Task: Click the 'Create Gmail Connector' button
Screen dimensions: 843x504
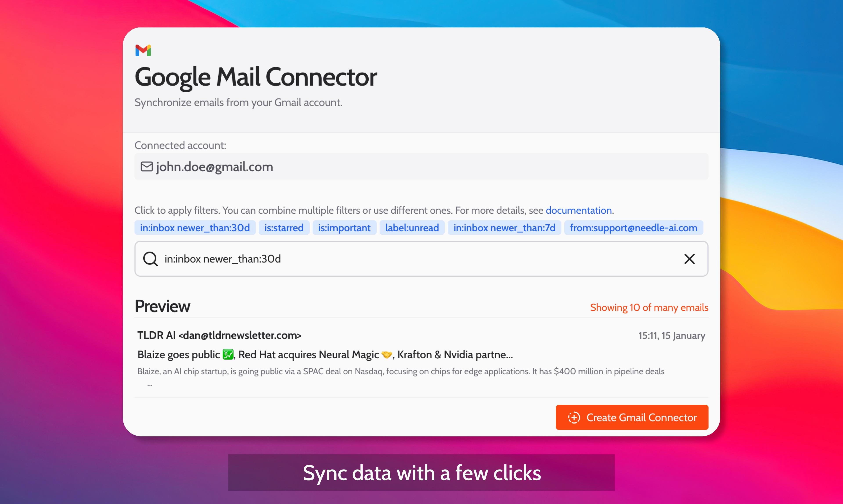Action: 633,417
